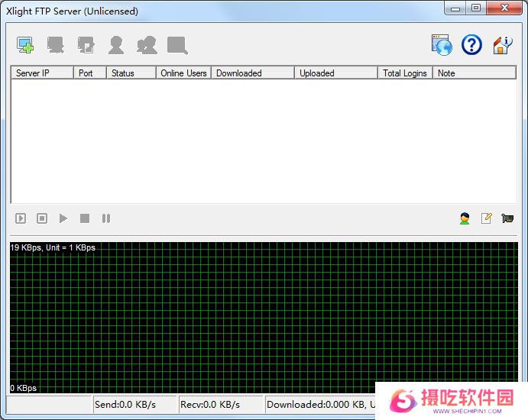Click the grayed copy server icon

(x=86, y=45)
